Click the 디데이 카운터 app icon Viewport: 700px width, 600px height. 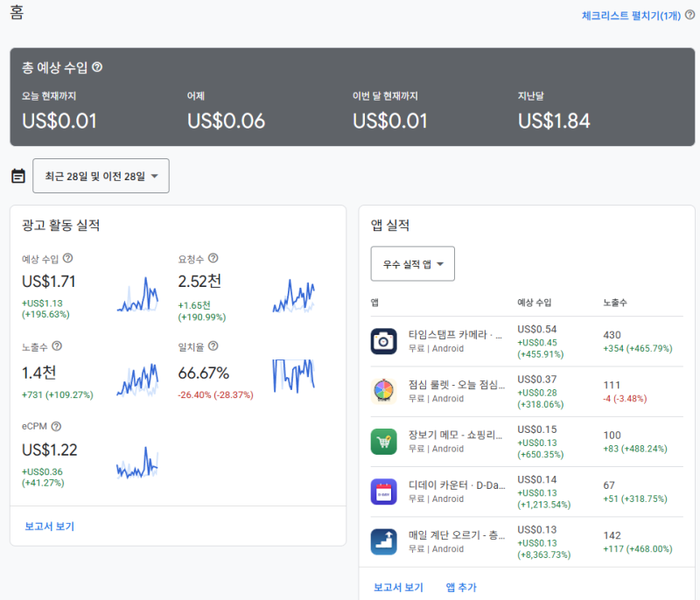[x=383, y=492]
